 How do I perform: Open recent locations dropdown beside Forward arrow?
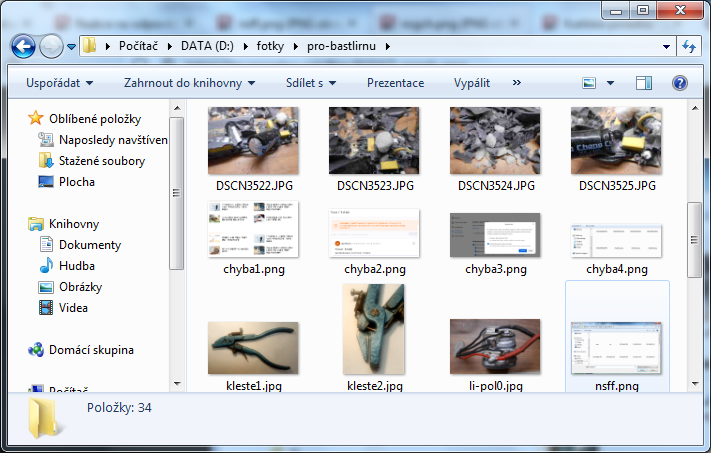[71, 46]
